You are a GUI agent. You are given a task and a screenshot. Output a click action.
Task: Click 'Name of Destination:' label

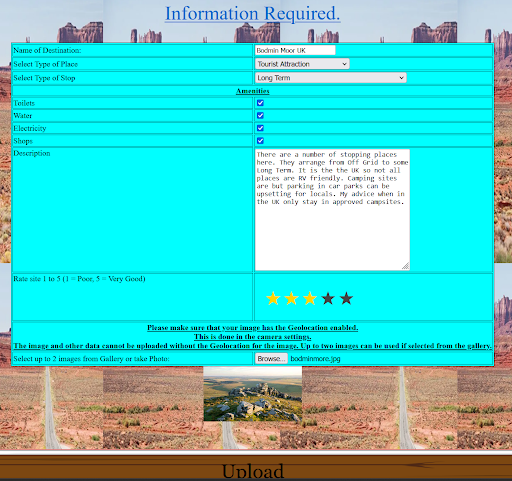(47, 50)
